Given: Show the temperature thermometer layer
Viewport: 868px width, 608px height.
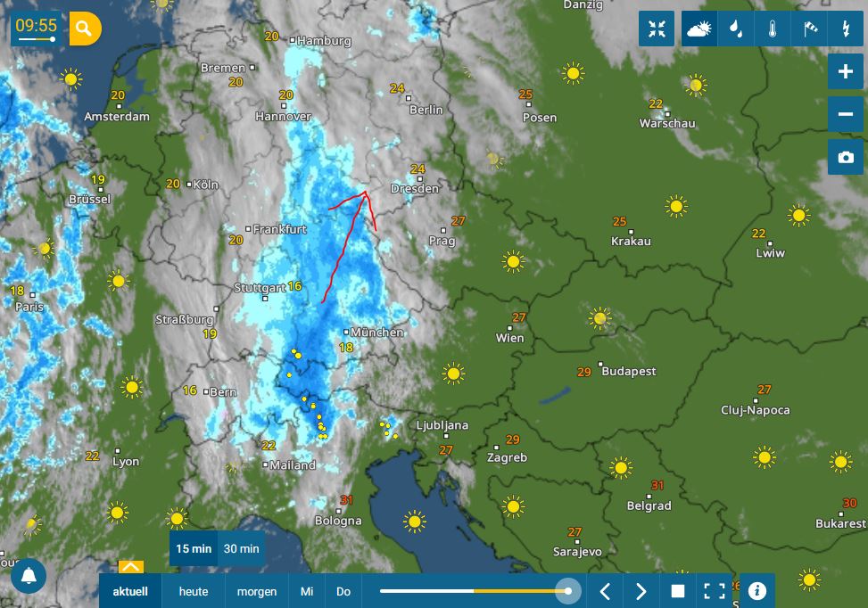Looking at the screenshot, I should pos(773,29).
